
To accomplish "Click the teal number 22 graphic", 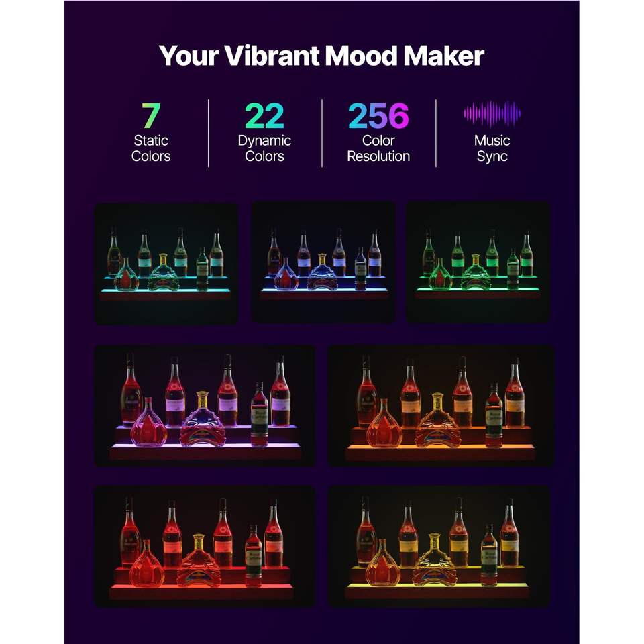I will (x=264, y=115).
